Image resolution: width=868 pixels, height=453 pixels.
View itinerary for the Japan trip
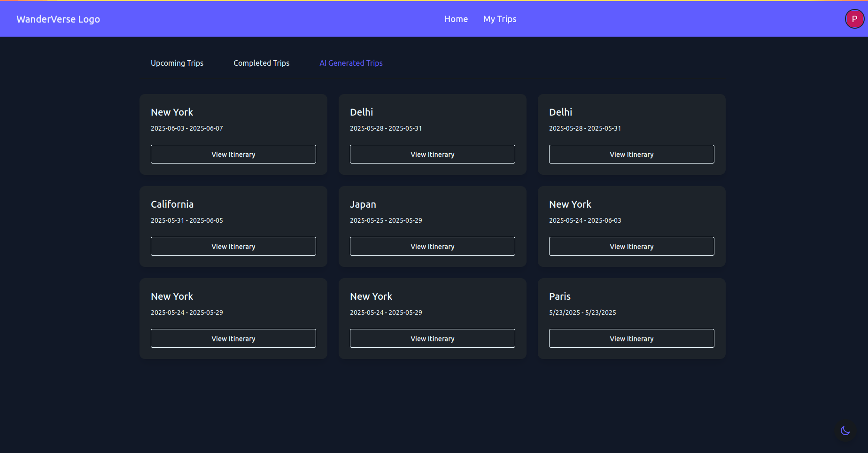pos(432,246)
